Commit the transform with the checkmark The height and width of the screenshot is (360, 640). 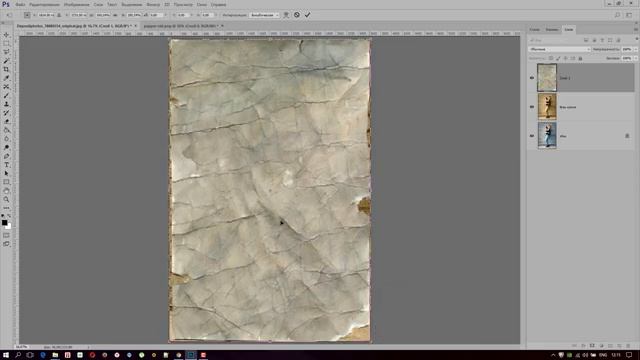[x=307, y=15]
